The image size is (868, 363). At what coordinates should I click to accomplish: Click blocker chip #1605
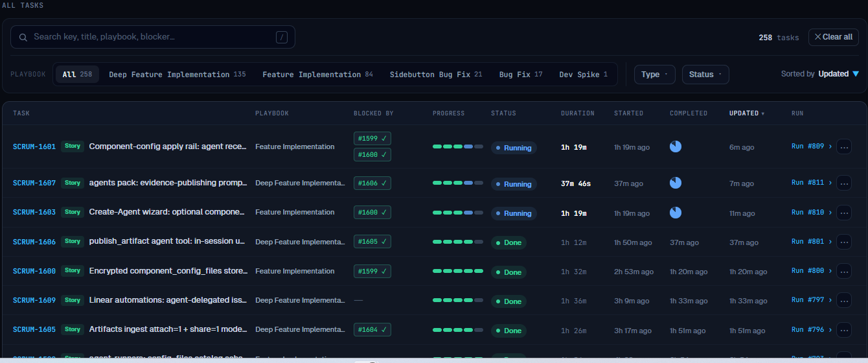(372, 241)
